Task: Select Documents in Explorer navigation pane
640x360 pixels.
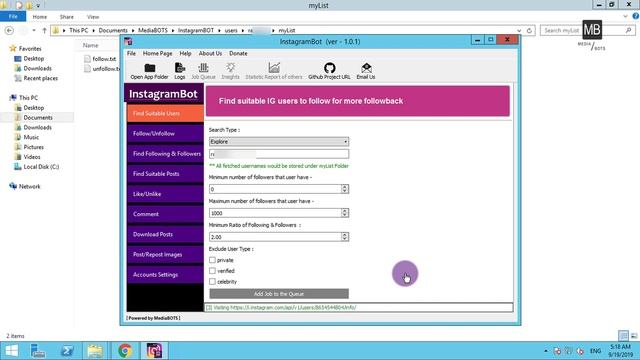Action: tap(38, 118)
